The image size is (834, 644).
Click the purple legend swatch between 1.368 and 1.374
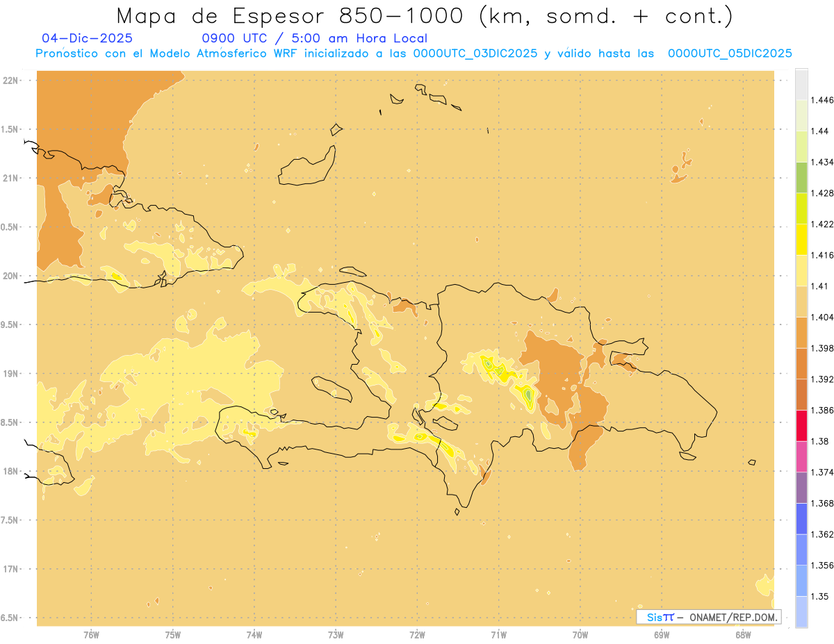[801, 488]
